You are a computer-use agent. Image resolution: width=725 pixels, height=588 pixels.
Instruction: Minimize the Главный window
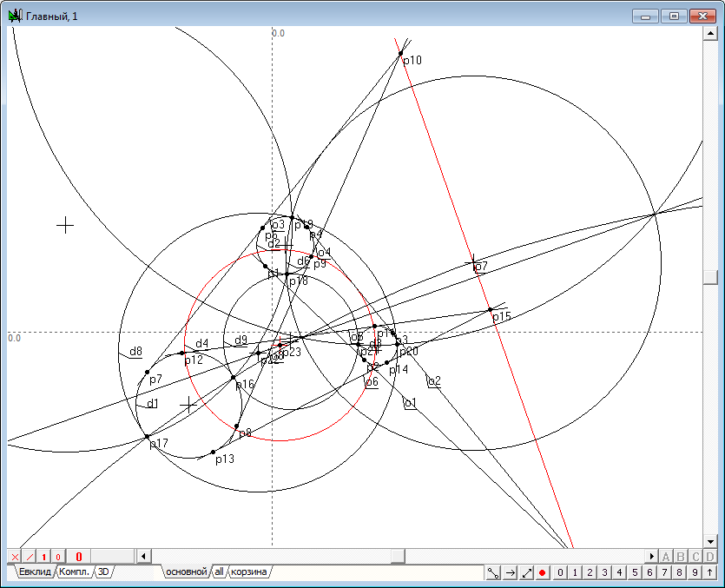click(x=646, y=17)
